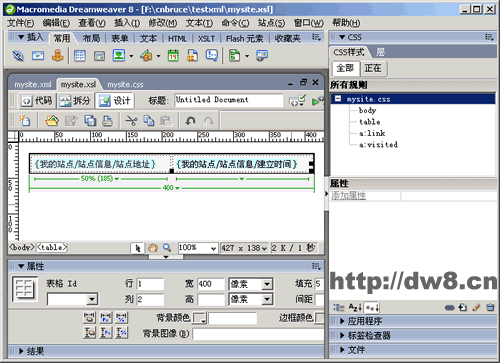Click the Email Link icon

pyautogui.click(x=38, y=55)
